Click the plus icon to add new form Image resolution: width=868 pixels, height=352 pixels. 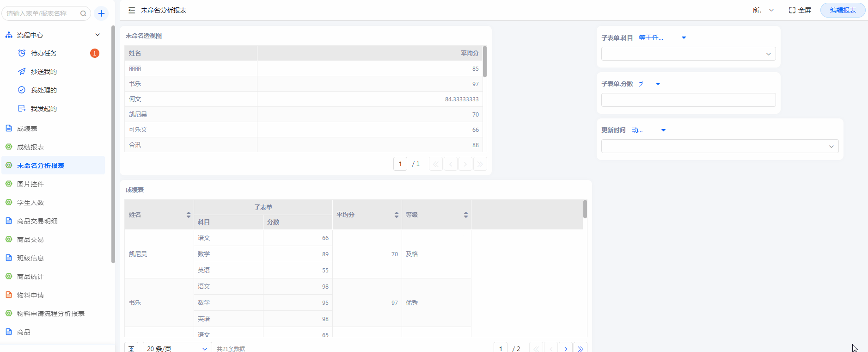point(101,13)
